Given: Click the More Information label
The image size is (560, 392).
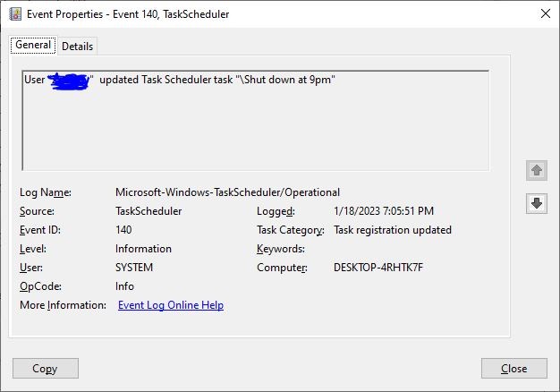Looking at the screenshot, I should [63, 305].
